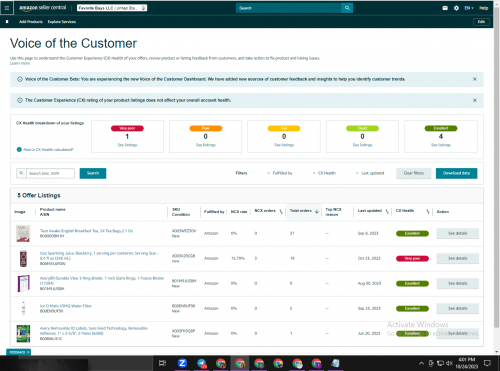See listings under the Excellent card
500x371 pixels.
441,145
